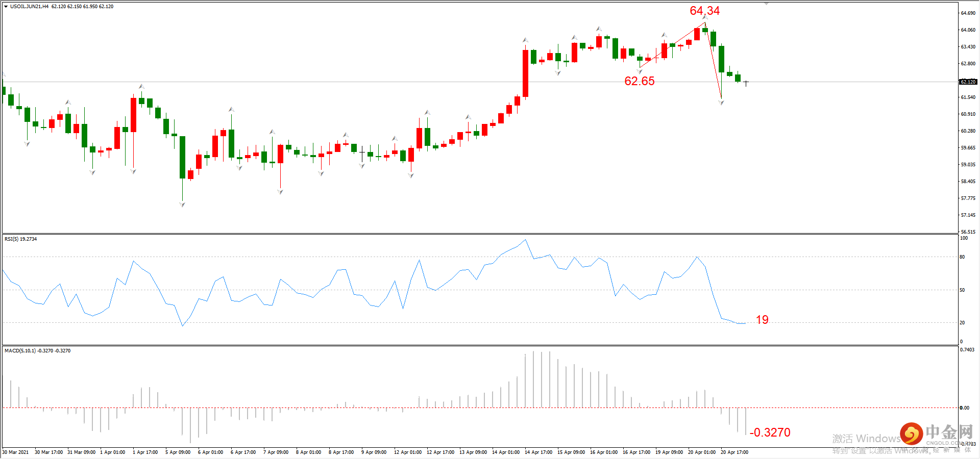
Task: Click the USOIL.JUN21,H4 chart title
Action: (30, 7)
